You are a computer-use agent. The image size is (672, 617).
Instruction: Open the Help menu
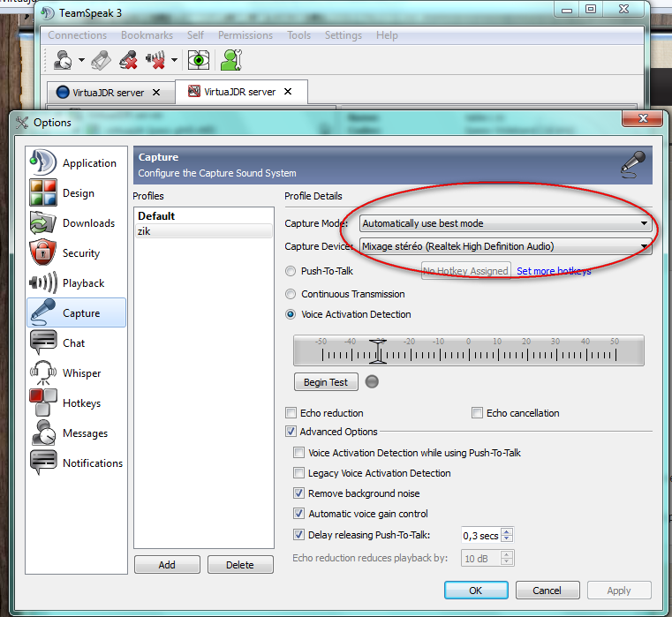[x=387, y=35]
